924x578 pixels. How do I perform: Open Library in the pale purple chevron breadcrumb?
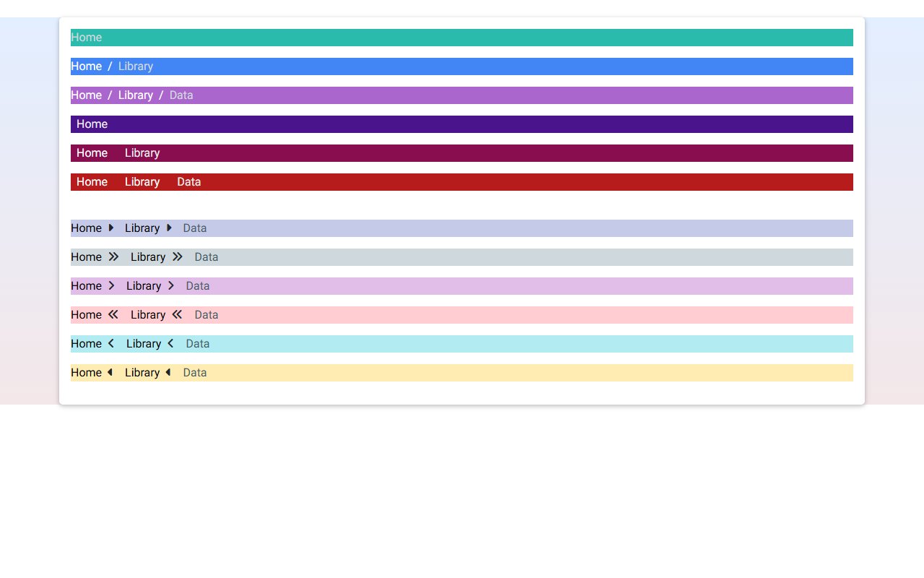coord(144,286)
